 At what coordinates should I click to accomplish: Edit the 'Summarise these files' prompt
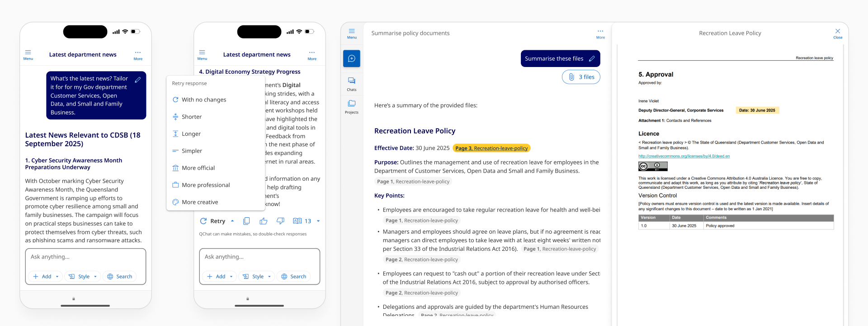[592, 58]
